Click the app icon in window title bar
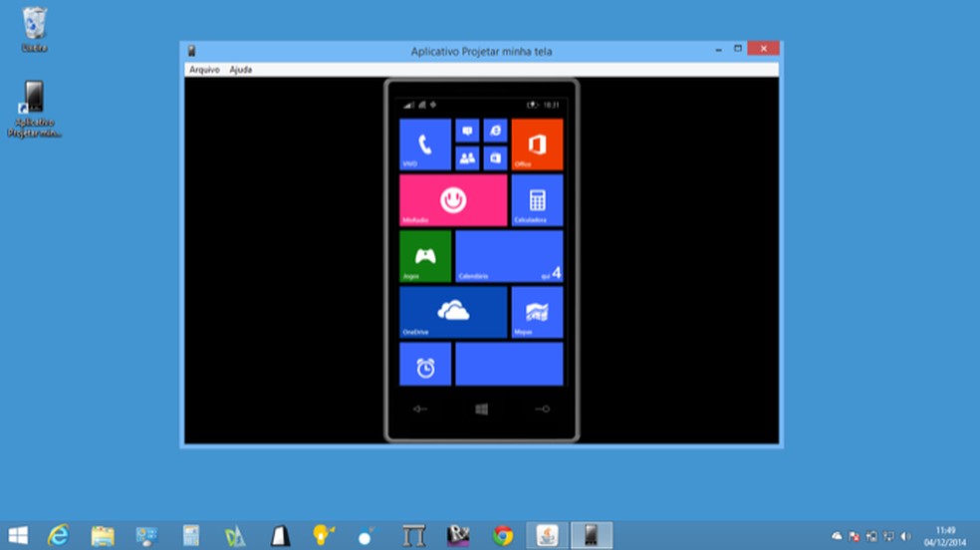Screen dimensions: 980x550 tap(192, 51)
